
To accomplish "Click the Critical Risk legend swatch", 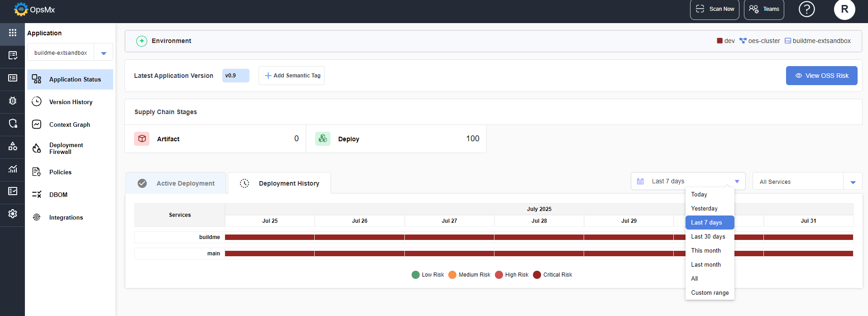I will pyautogui.click(x=537, y=275).
